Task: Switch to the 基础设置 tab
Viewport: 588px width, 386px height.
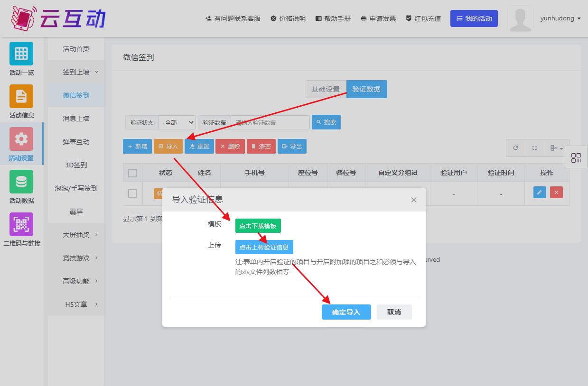Action: click(326, 89)
